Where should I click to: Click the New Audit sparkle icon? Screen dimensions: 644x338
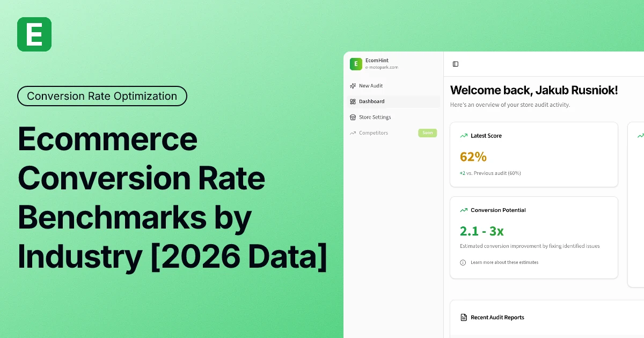point(353,86)
